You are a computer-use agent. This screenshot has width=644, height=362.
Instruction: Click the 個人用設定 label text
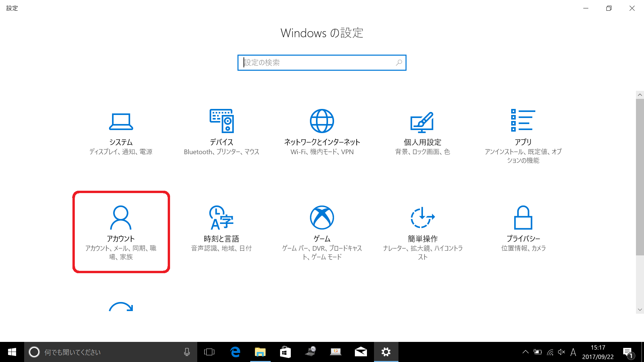click(423, 142)
